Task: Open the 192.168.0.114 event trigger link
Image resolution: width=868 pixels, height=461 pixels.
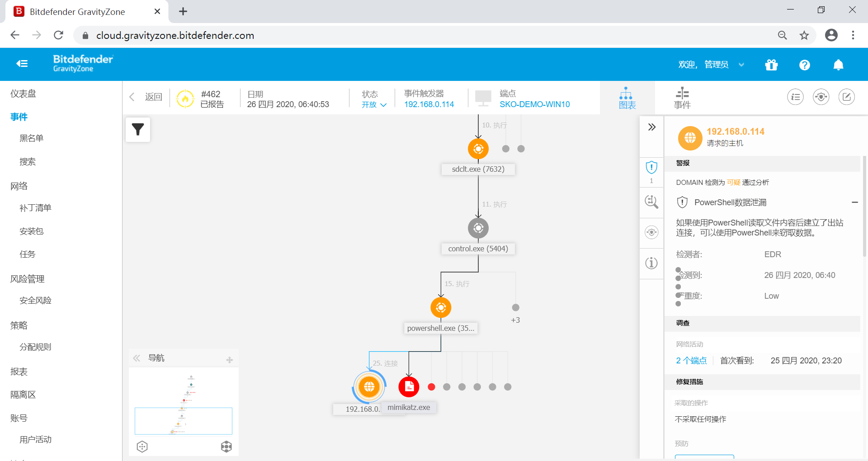Action: click(429, 104)
